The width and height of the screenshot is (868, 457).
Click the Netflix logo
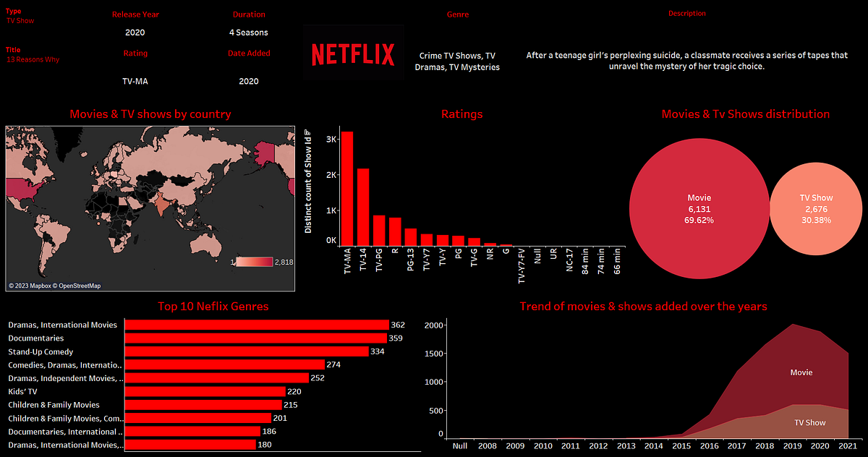tap(353, 53)
